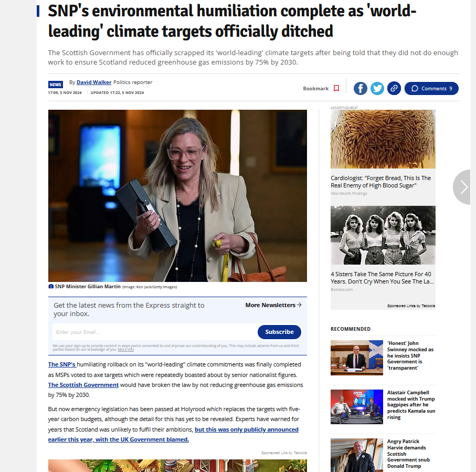This screenshot has width=476, height=472.
Task: Click the 'UPDATED 17:22, 5 NOV 2024' timestamp
Action: 117,92
